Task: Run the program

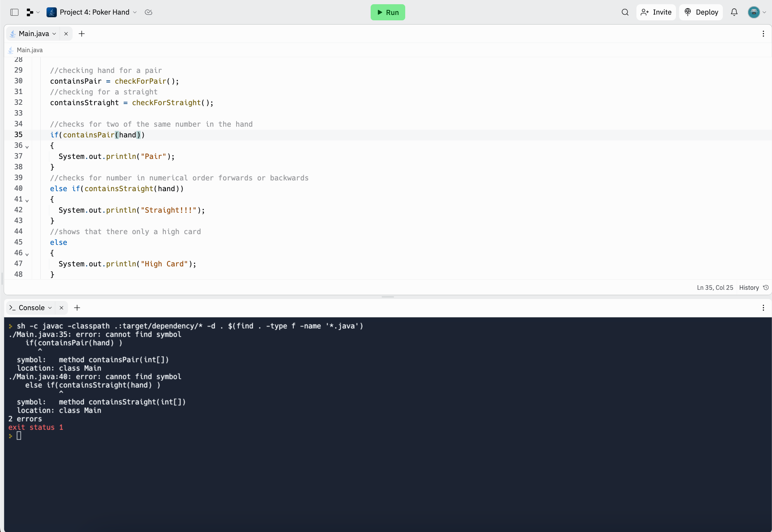Action: (388, 12)
